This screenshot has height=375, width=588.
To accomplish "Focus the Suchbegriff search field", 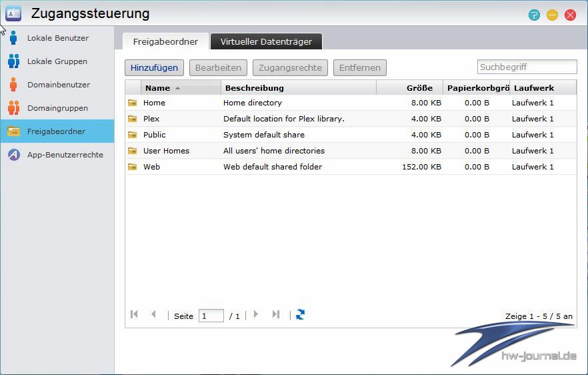I will click(x=527, y=67).
